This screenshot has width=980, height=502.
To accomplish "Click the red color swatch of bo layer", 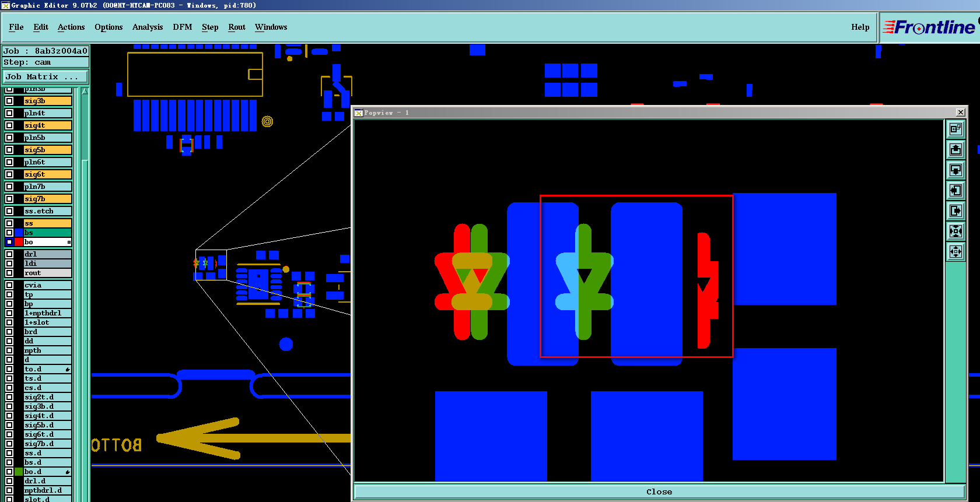I will click(19, 242).
